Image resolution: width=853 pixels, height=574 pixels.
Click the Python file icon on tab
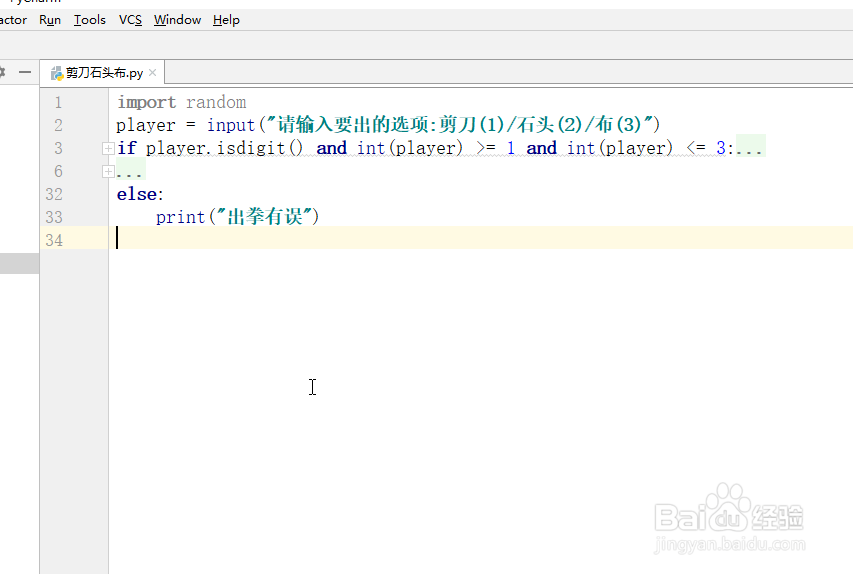(57, 73)
